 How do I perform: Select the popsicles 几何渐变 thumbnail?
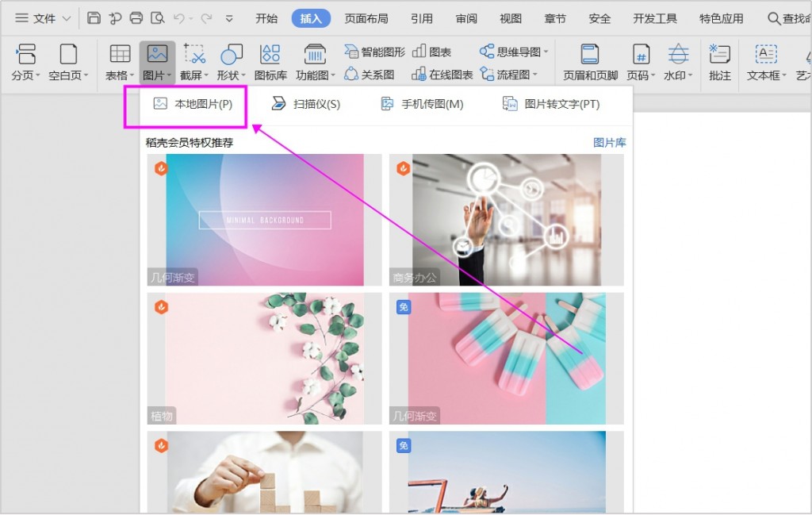click(x=507, y=359)
